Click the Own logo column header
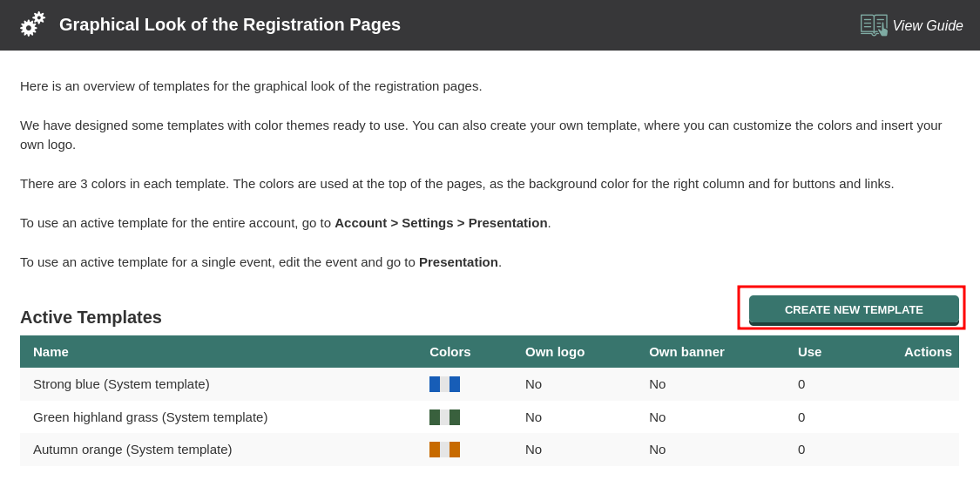Screen dimensions: 980x494 (x=554, y=352)
